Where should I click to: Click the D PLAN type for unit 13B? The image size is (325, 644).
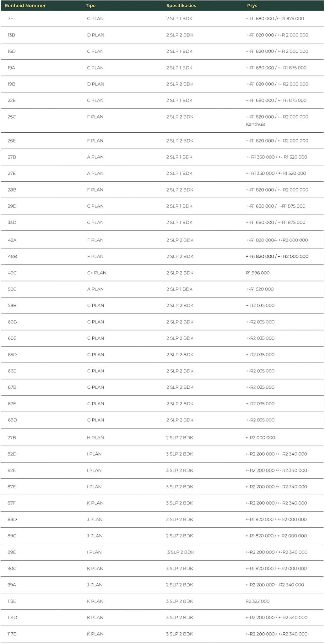tap(96, 35)
